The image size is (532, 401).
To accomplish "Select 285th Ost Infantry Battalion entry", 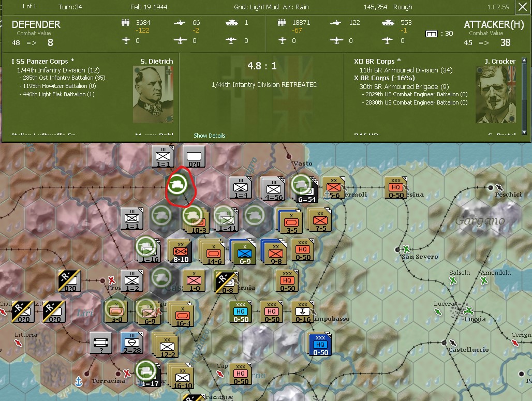I will (64, 78).
